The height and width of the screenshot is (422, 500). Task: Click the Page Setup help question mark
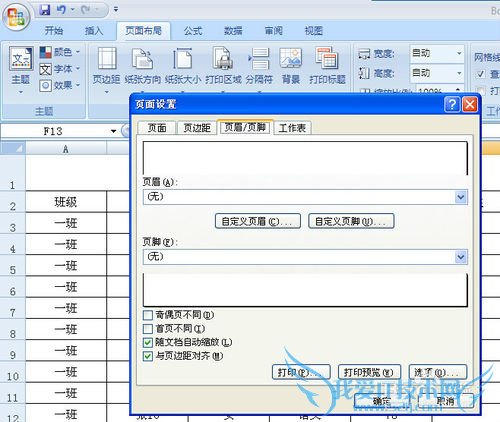point(452,105)
